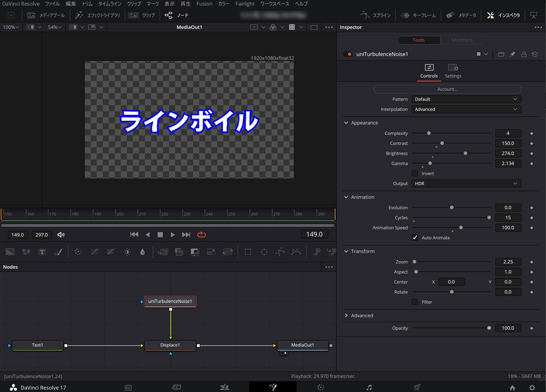
Task: Open the Edit page icon
Action: [x=224, y=387]
